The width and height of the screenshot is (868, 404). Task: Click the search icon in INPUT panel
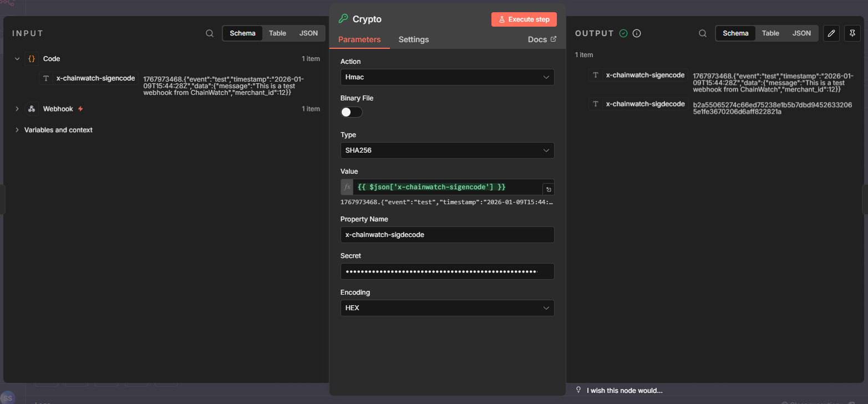click(210, 33)
